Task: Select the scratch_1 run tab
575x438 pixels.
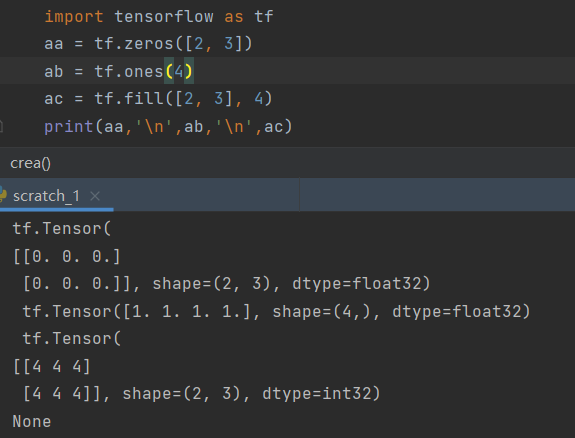Action: pyautogui.click(x=46, y=196)
